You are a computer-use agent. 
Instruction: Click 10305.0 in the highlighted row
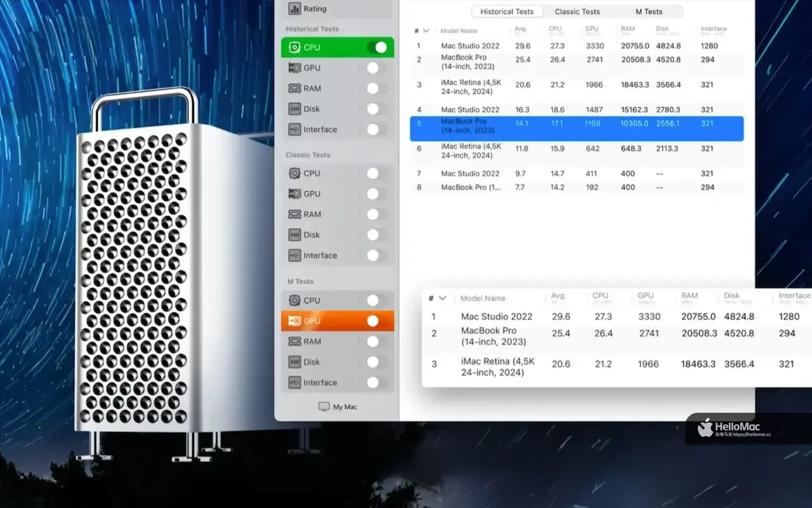pos(634,124)
